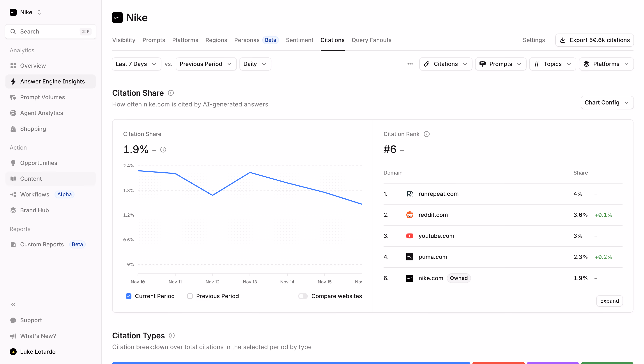644x364 pixels.
Task: Switch to the Query Fanouts tab
Action: click(372, 40)
